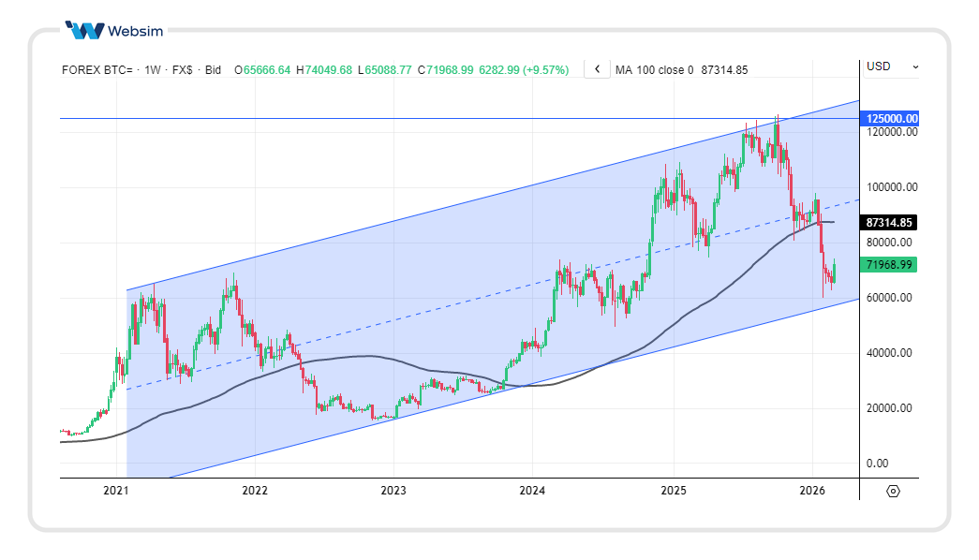
Task: Click the 0.00 label on price axis
Action: click(x=878, y=464)
